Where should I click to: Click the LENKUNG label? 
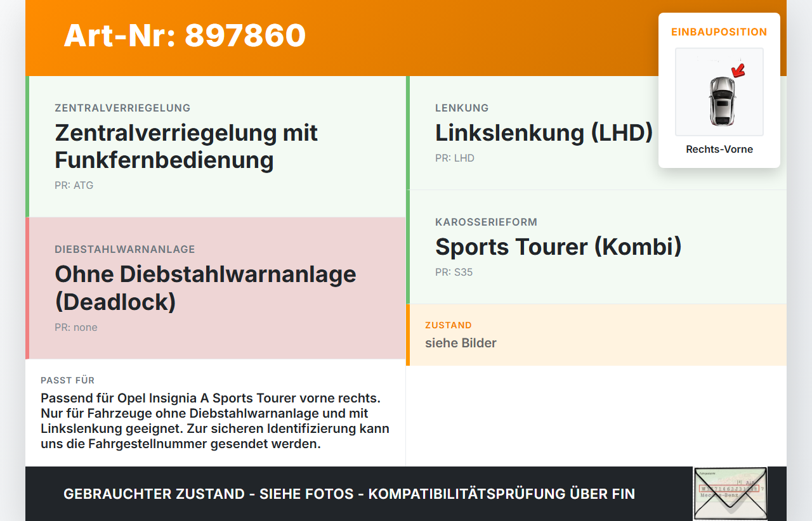coord(462,108)
